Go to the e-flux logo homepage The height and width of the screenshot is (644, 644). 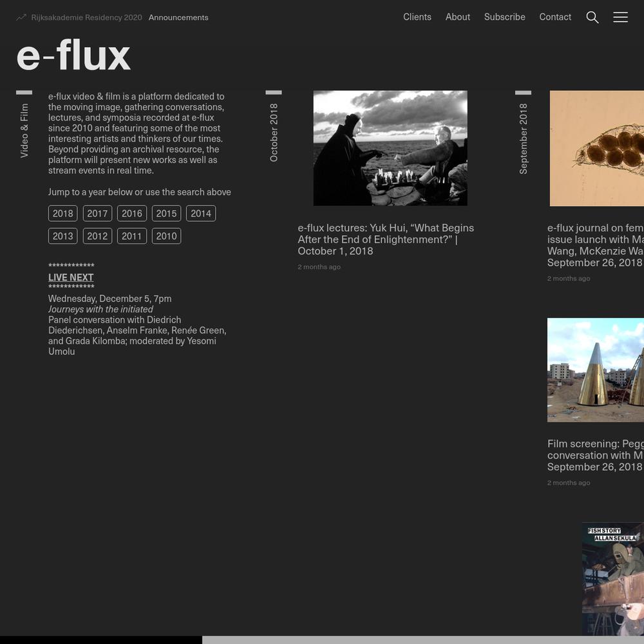[x=73, y=55]
